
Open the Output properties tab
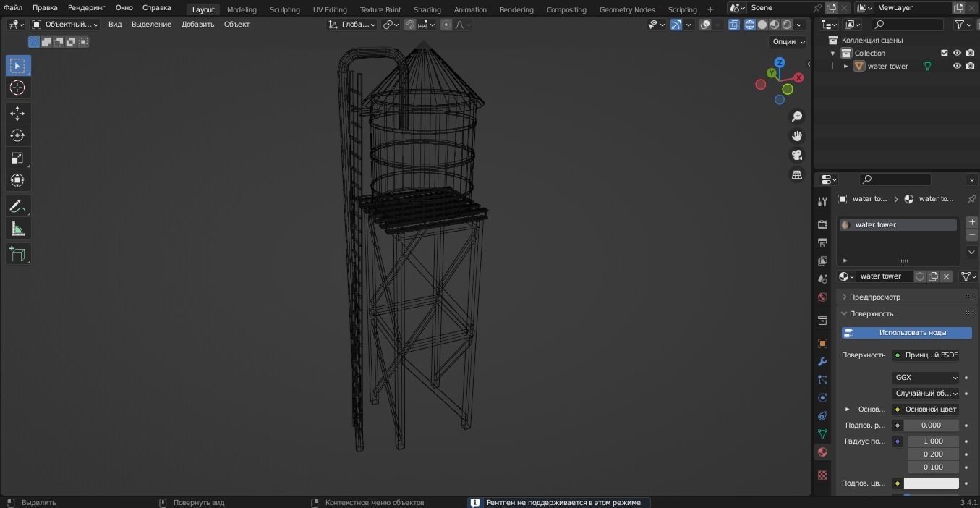pos(822,242)
